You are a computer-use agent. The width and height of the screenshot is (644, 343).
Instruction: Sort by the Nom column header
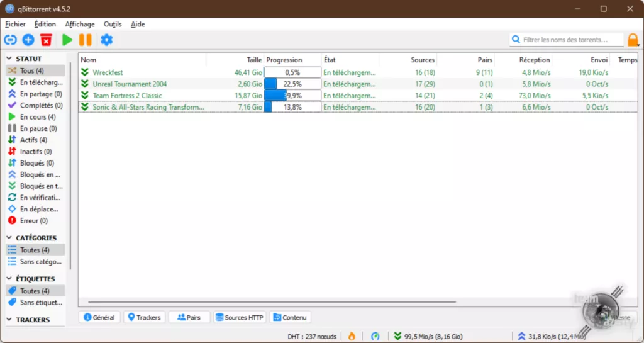(x=142, y=60)
